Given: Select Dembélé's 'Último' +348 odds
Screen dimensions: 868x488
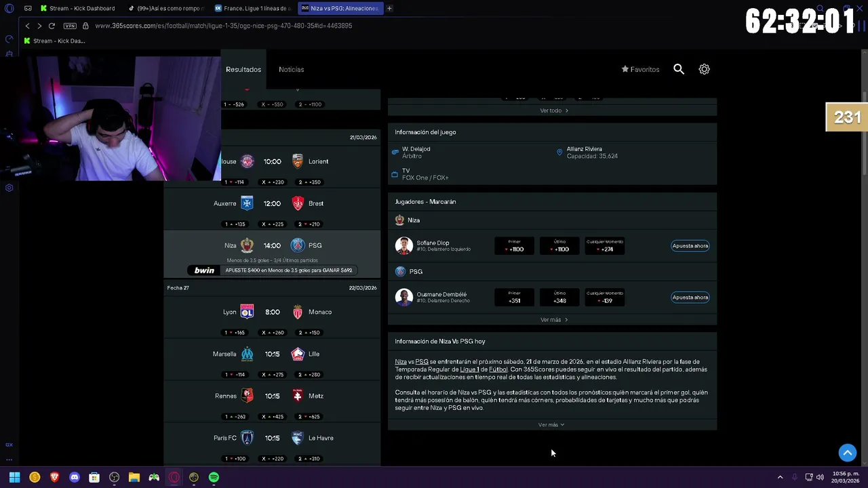Looking at the screenshot, I should (x=559, y=298).
